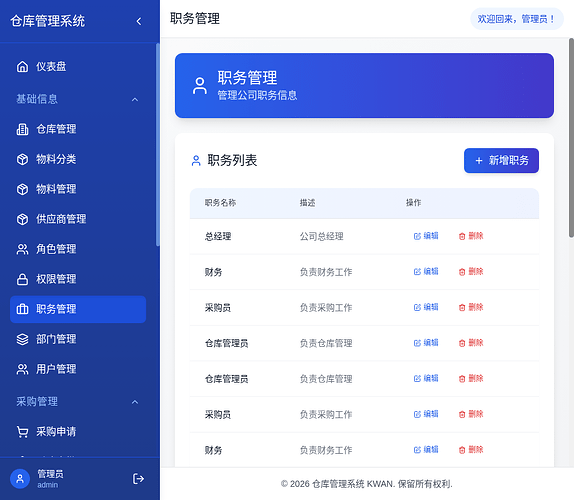The height and width of the screenshot is (500, 574).
Task: Click the 部门管理 layers icon
Action: pyautogui.click(x=22, y=339)
